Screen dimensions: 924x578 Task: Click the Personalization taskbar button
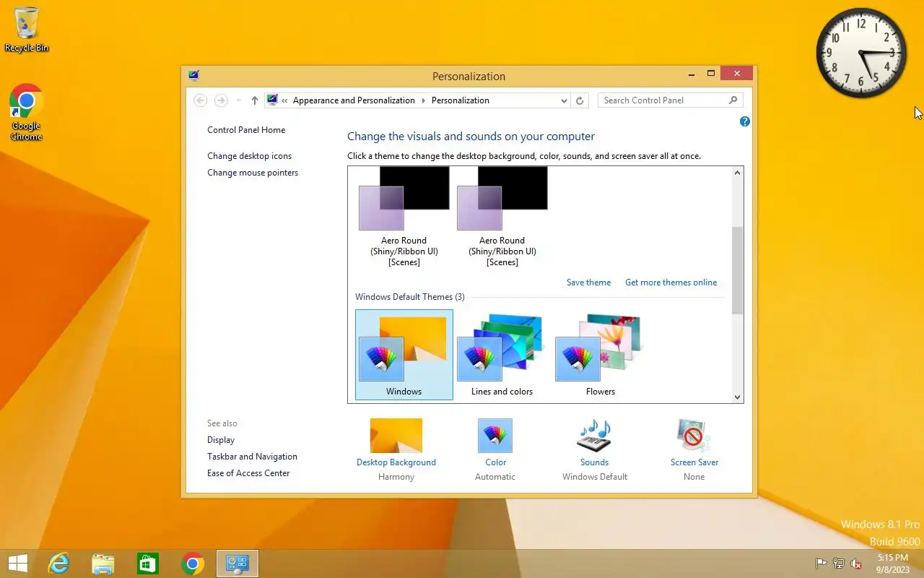237,564
